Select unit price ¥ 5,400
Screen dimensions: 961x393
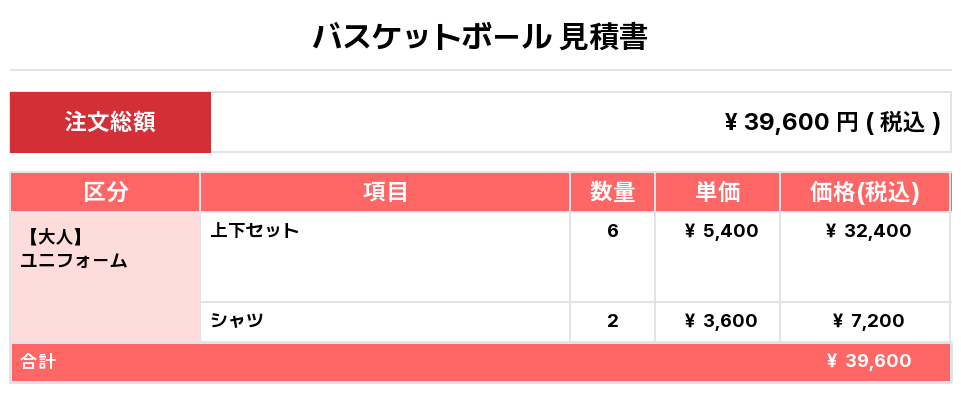click(x=721, y=231)
